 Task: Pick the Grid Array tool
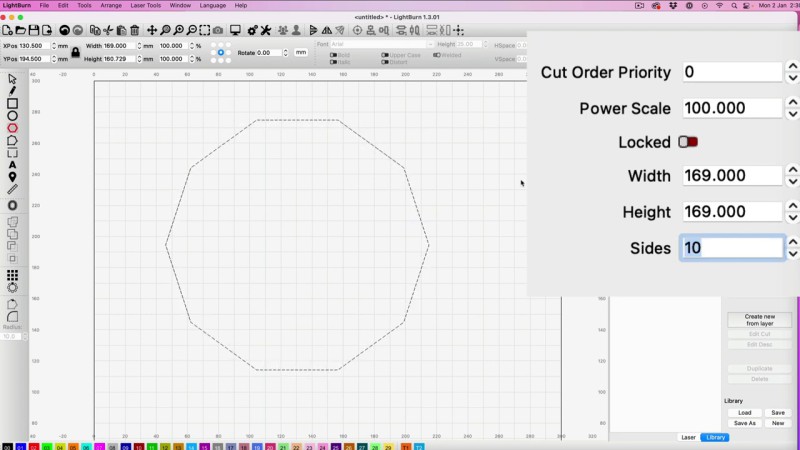12,275
